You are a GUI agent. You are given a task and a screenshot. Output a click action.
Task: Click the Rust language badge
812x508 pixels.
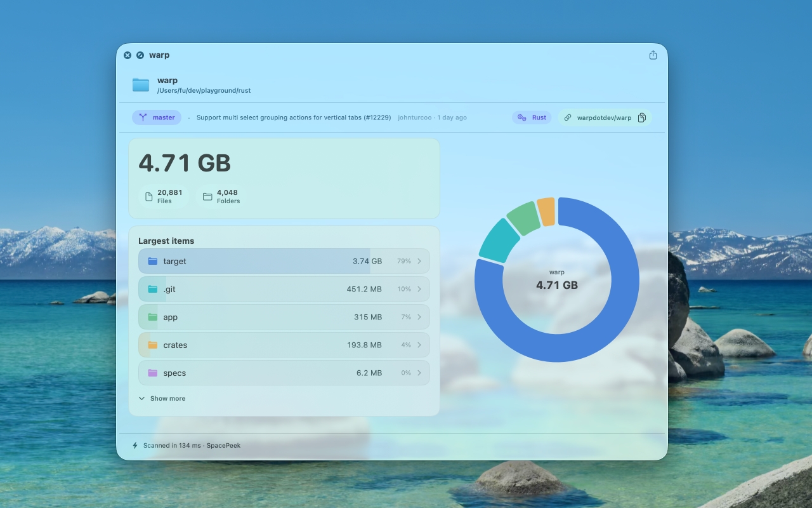click(x=532, y=117)
